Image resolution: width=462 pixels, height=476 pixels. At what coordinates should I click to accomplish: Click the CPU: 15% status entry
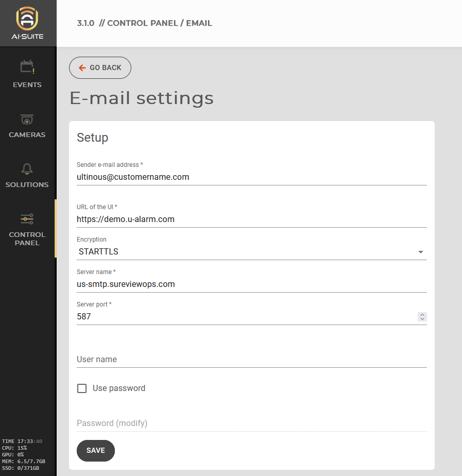(14, 448)
